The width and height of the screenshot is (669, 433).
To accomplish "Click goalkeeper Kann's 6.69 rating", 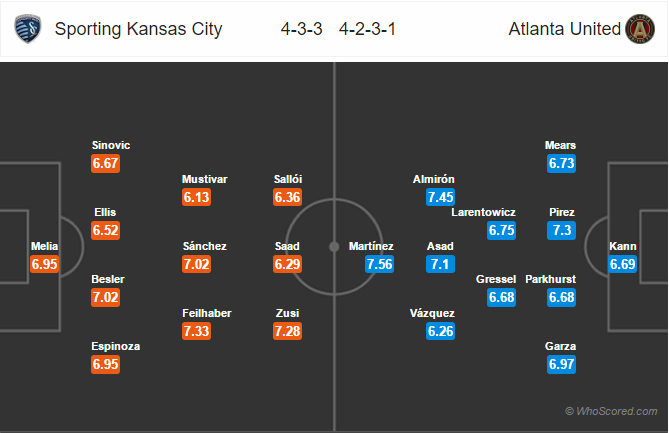I will point(622,264).
